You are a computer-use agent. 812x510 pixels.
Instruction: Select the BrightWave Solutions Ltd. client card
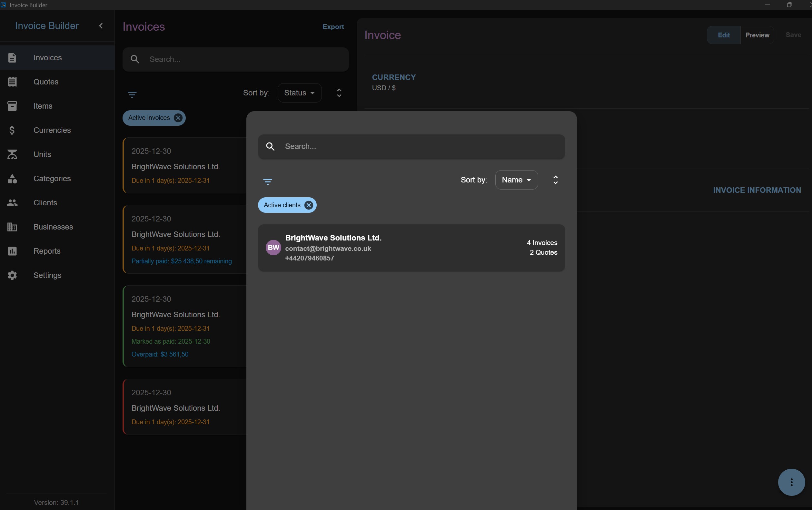411,248
